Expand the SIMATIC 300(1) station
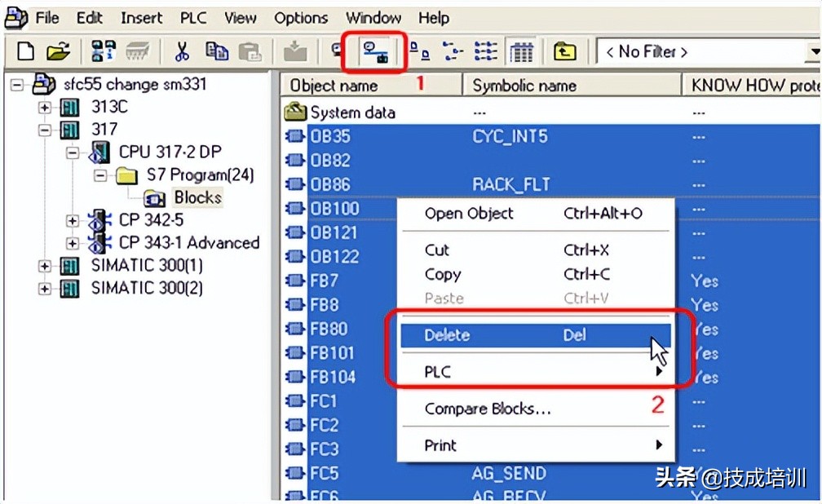Screen dimensions: 822x504 45,266
